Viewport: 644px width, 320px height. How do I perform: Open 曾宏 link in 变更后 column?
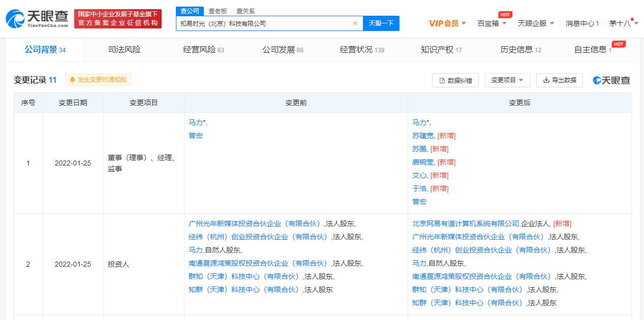tap(419, 202)
